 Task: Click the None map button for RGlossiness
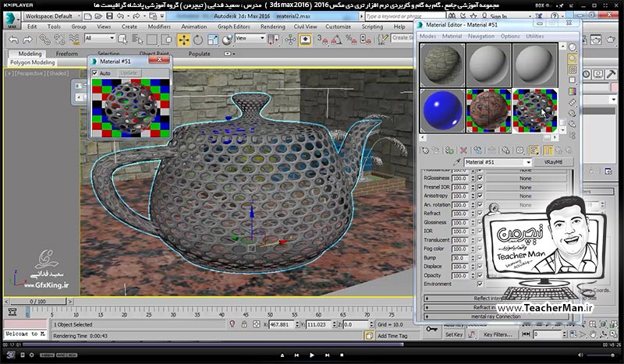pyautogui.click(x=525, y=178)
